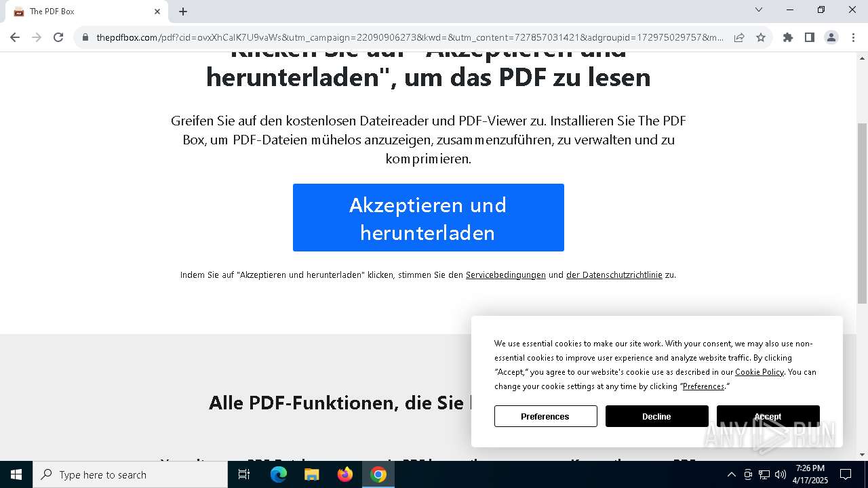868x488 pixels.
Task: Open Chrome profile avatar
Action: click(831, 37)
